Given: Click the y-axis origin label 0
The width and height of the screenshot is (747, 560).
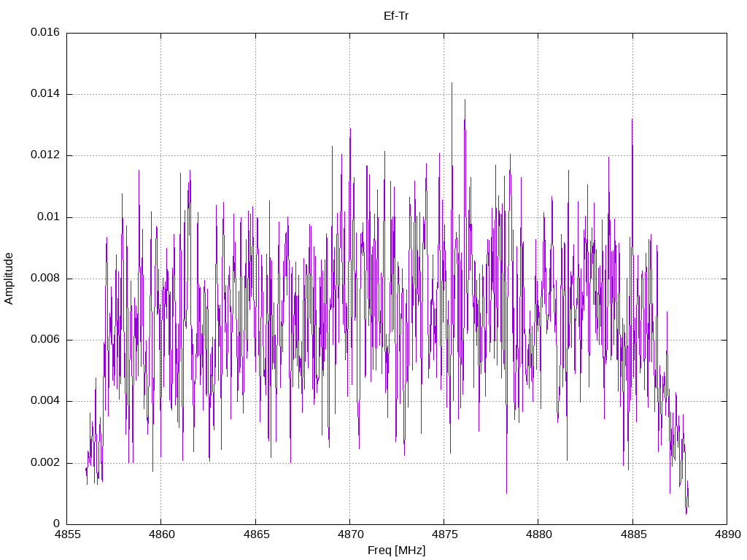Looking at the screenshot, I should [x=57, y=524].
